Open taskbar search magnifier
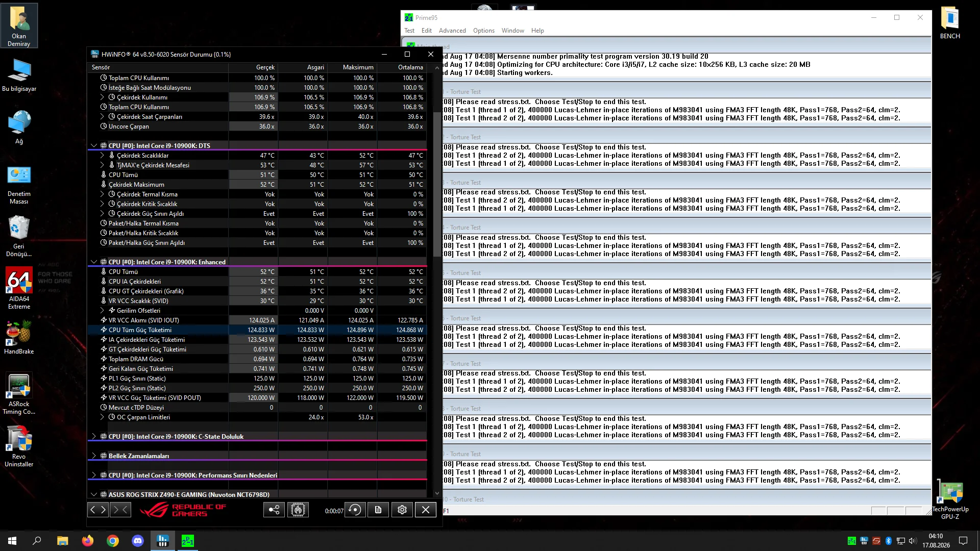 pyautogui.click(x=37, y=541)
